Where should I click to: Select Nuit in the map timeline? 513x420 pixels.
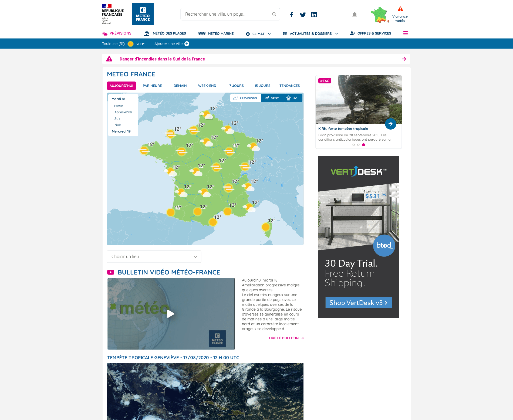tap(118, 125)
